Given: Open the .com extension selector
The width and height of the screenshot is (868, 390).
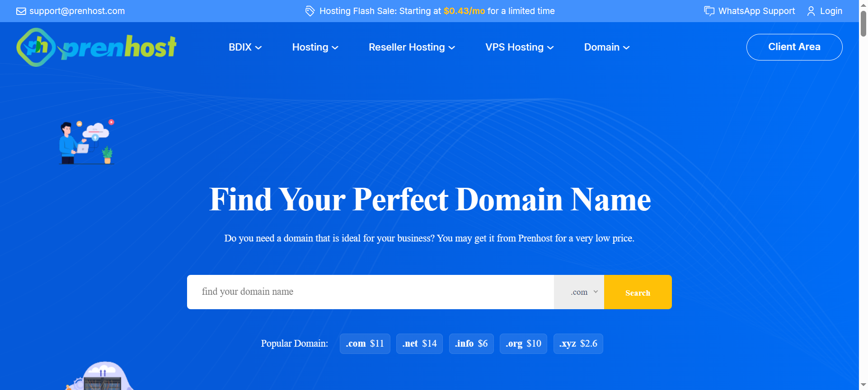Looking at the screenshot, I should (579, 292).
